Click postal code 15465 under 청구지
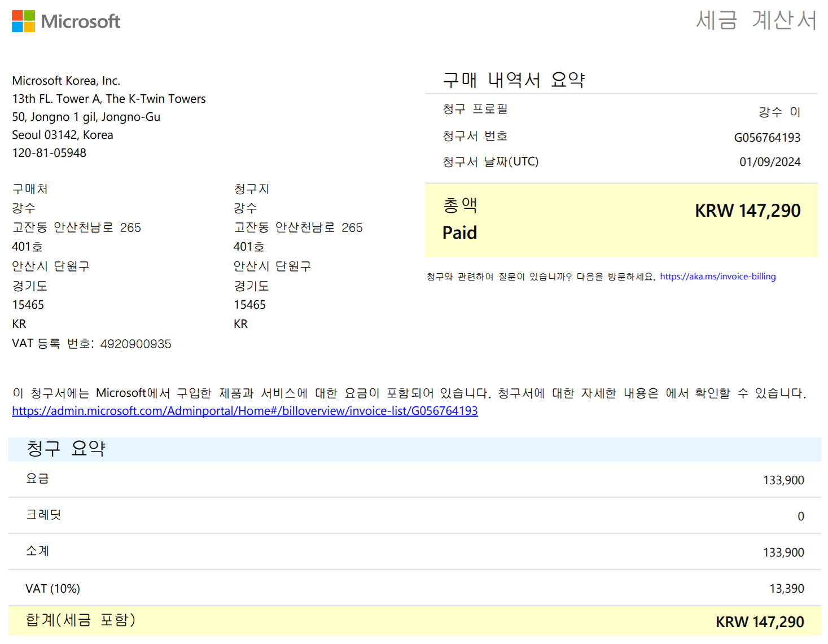828x644 pixels. (x=249, y=305)
